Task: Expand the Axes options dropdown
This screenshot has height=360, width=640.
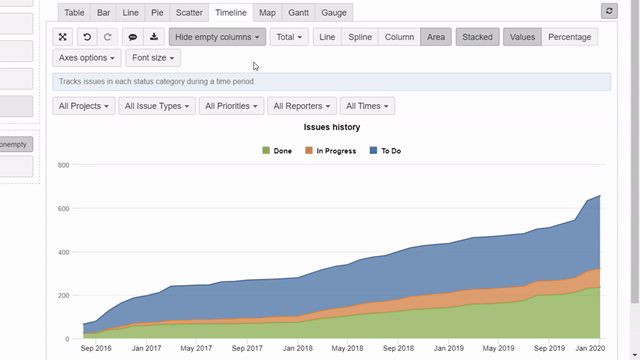Action: [x=87, y=58]
